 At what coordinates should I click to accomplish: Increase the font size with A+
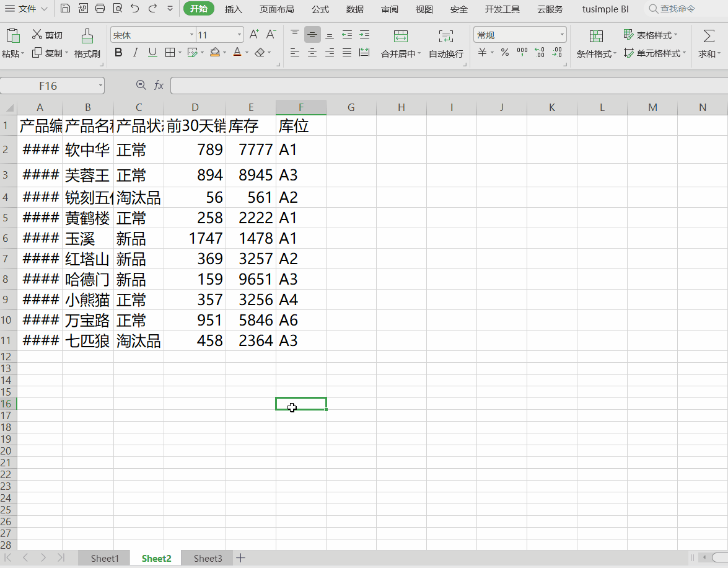point(254,34)
